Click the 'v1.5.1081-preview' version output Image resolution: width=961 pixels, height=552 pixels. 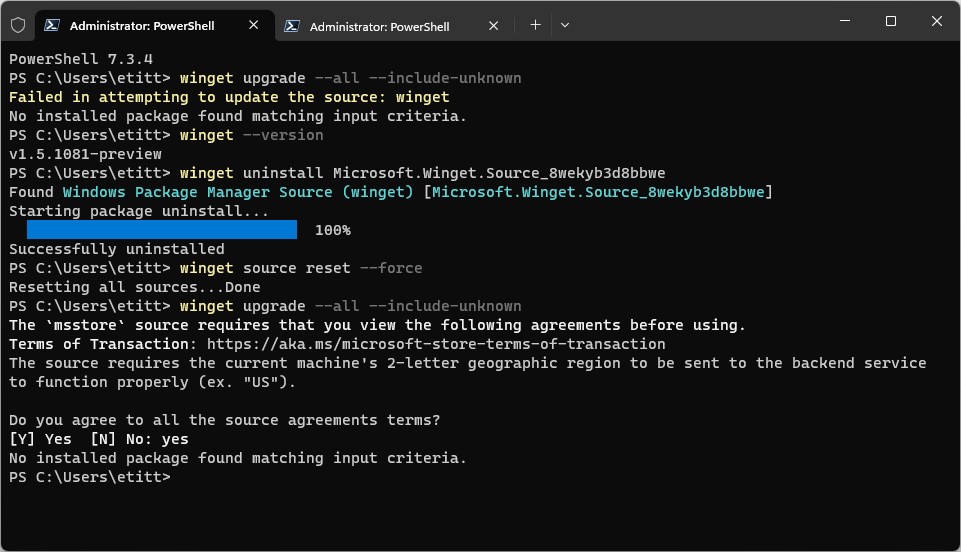click(x=85, y=154)
